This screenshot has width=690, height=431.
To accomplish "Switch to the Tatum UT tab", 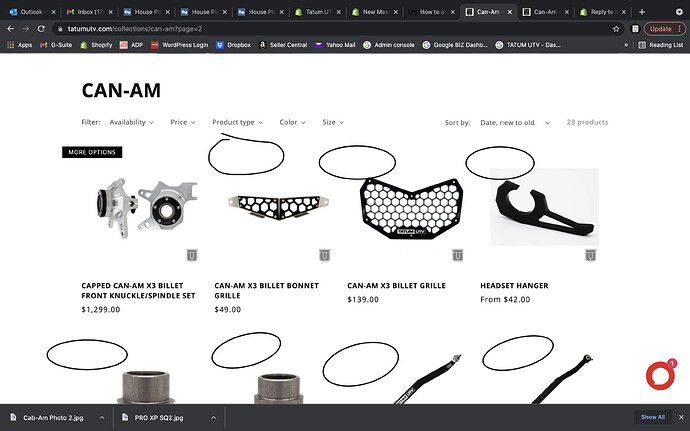I will click(x=318, y=12).
